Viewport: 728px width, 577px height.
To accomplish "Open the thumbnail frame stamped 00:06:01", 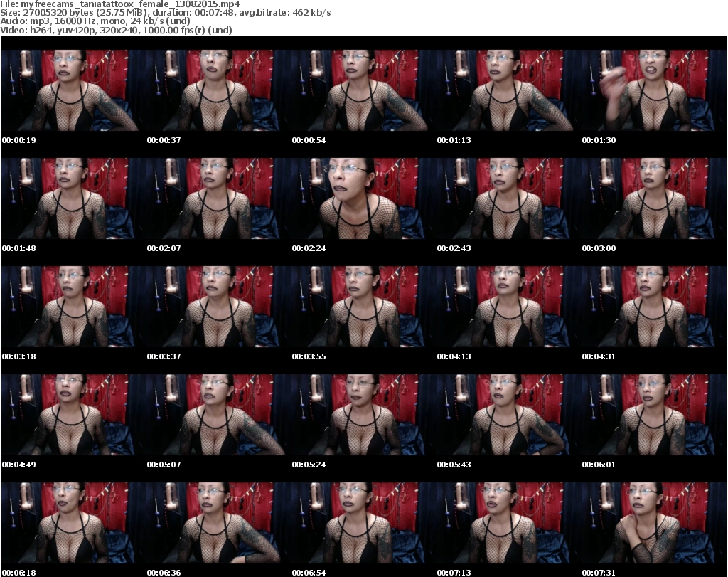I will [x=654, y=415].
